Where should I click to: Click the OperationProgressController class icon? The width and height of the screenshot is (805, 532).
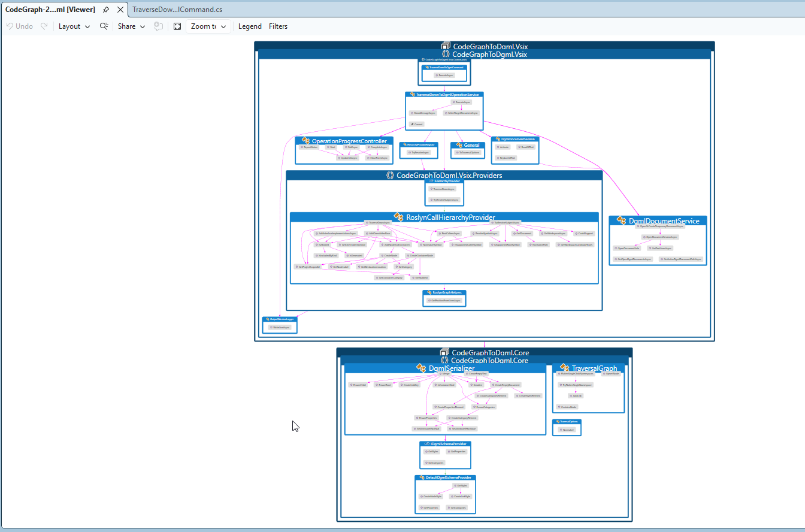305,141
